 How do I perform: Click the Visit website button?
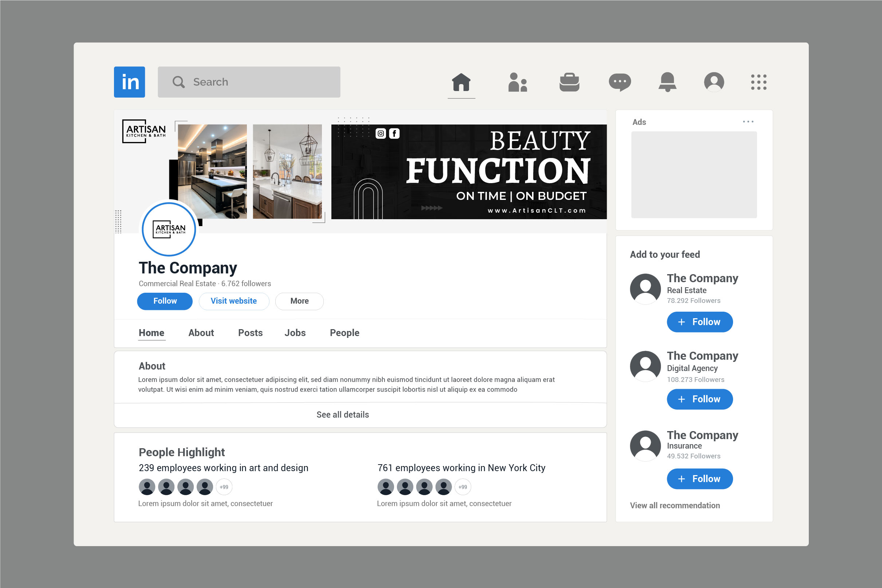coord(234,301)
